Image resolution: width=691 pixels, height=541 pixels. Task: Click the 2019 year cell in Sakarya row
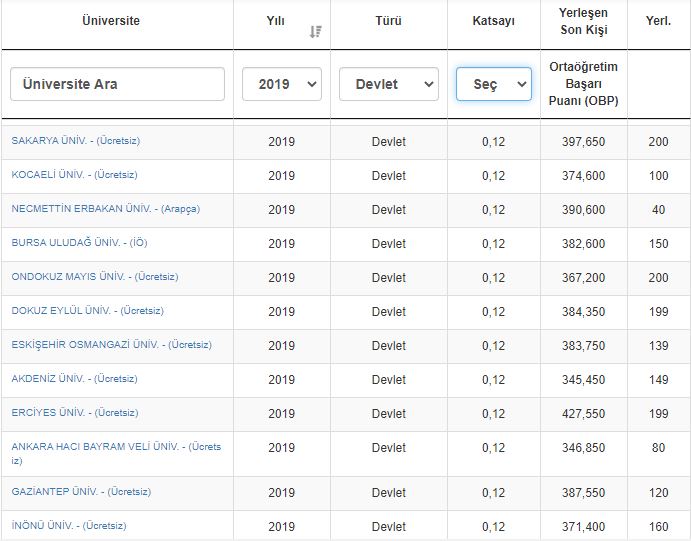(x=282, y=142)
